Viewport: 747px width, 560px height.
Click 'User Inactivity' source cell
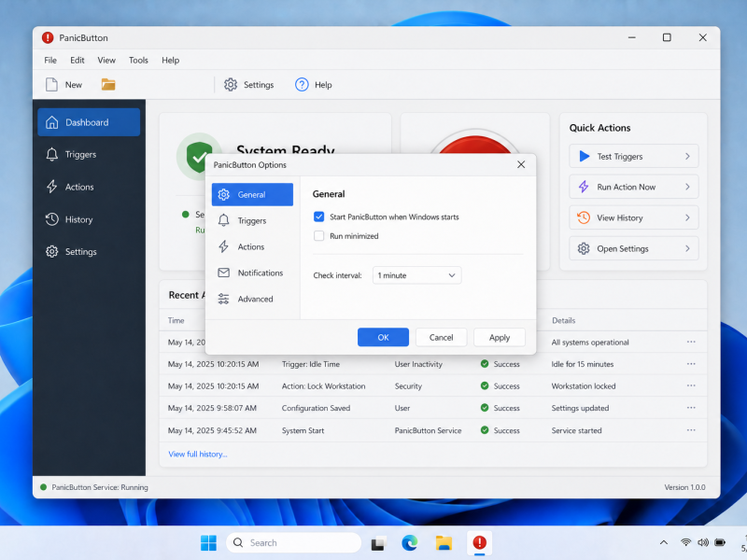pyautogui.click(x=418, y=364)
